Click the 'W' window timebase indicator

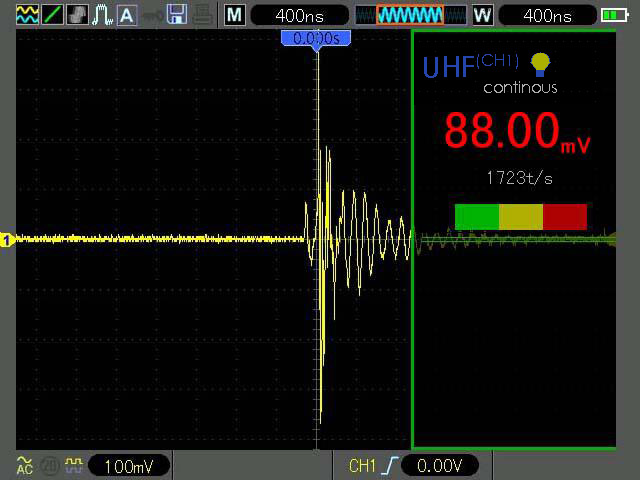[x=482, y=16]
